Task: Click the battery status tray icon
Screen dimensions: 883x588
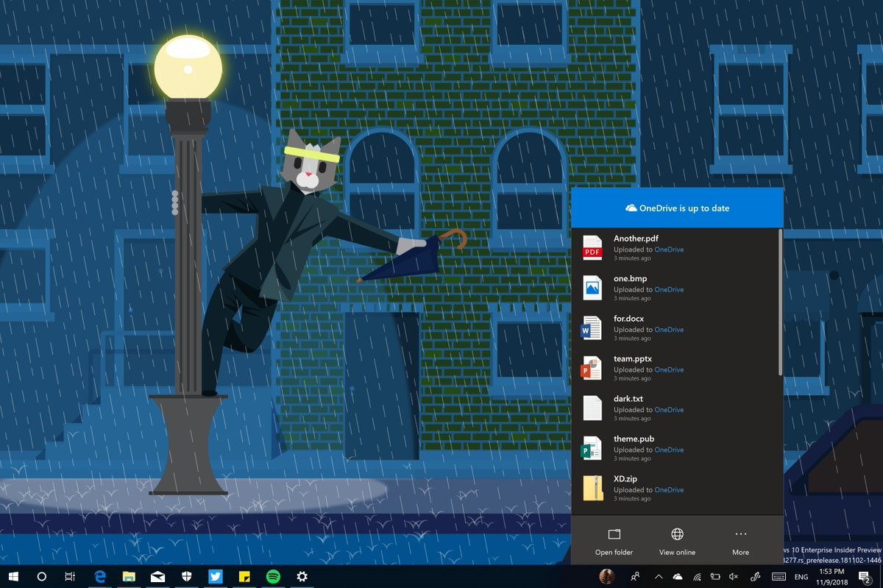Action: pos(714,576)
